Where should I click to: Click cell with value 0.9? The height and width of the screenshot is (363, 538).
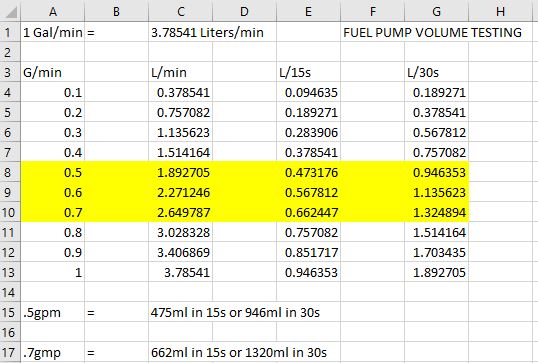tap(52, 252)
